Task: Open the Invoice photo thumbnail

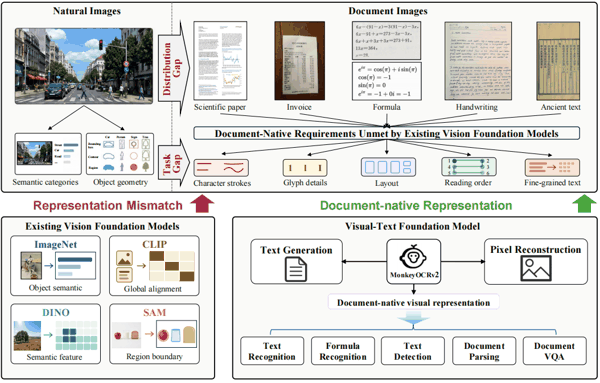Action: pyautogui.click(x=300, y=60)
